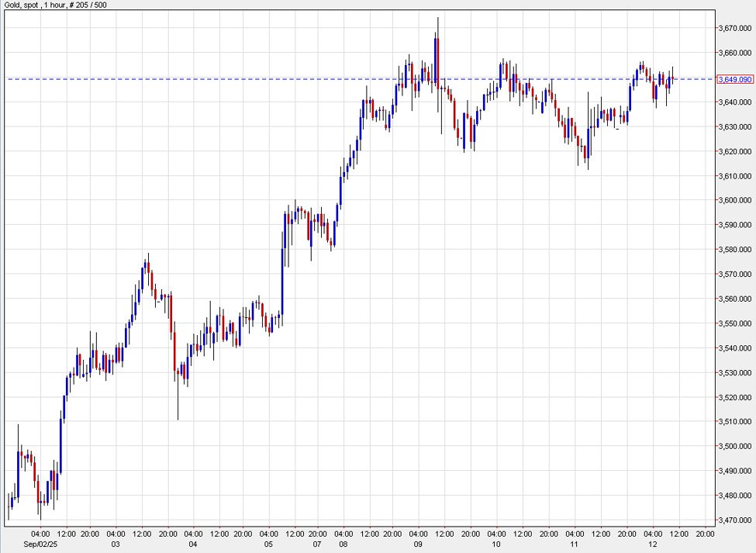
Task: Select the 3,470.000 price axis label
Action: pos(734,520)
